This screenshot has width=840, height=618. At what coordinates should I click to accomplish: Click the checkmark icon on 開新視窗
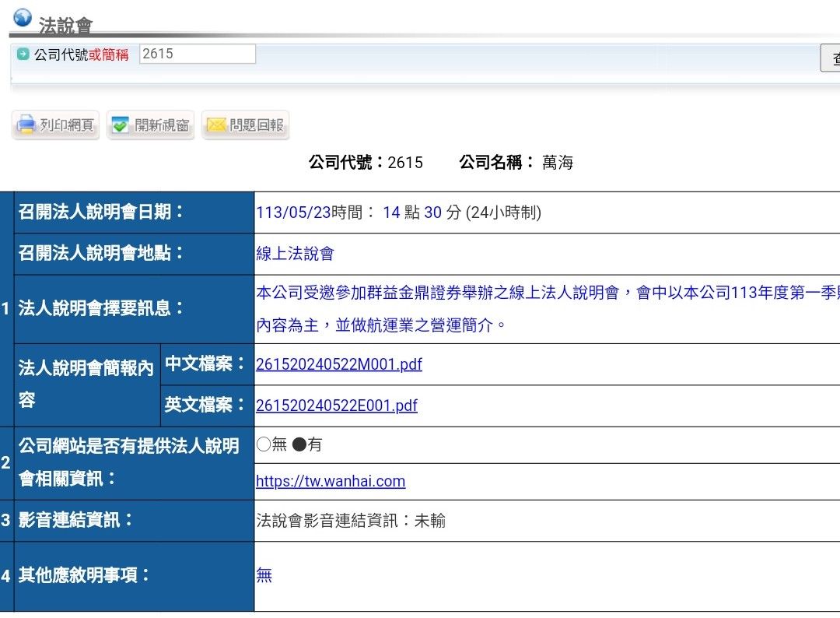(120, 125)
